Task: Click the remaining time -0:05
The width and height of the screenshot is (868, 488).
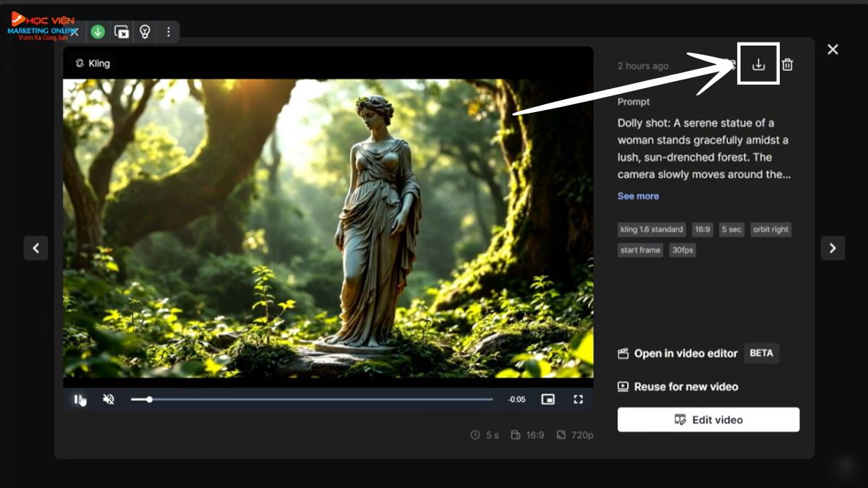Action: point(516,399)
